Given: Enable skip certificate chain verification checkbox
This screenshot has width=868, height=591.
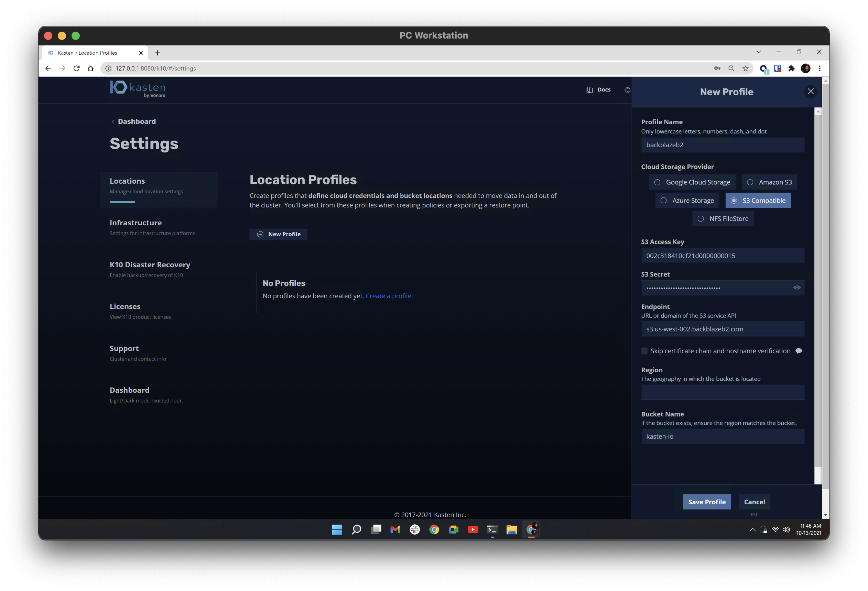Looking at the screenshot, I should pyautogui.click(x=644, y=351).
